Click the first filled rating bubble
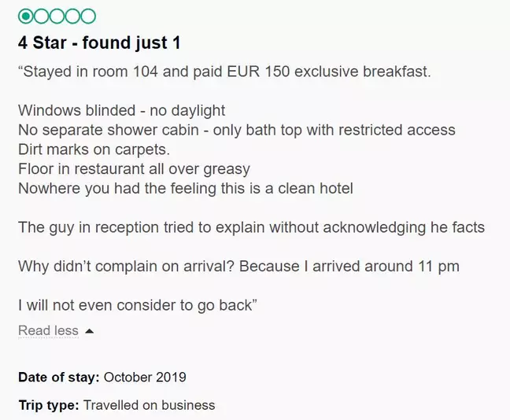 tap(25, 16)
